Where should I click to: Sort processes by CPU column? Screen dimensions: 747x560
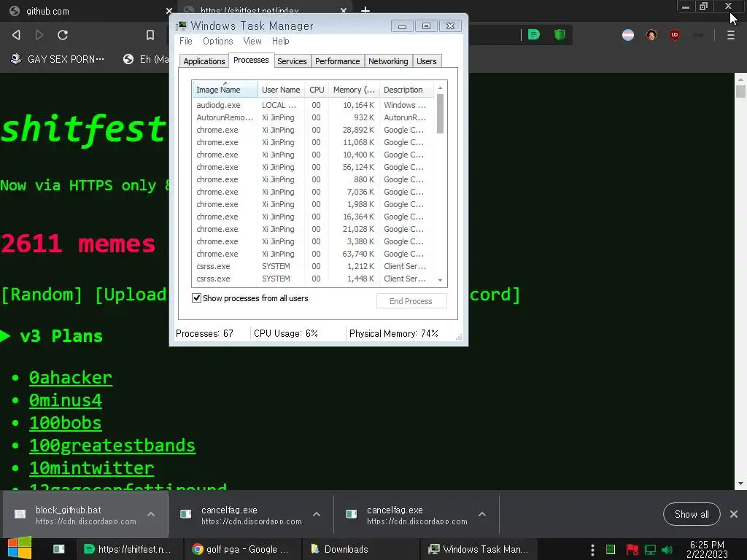click(x=317, y=90)
